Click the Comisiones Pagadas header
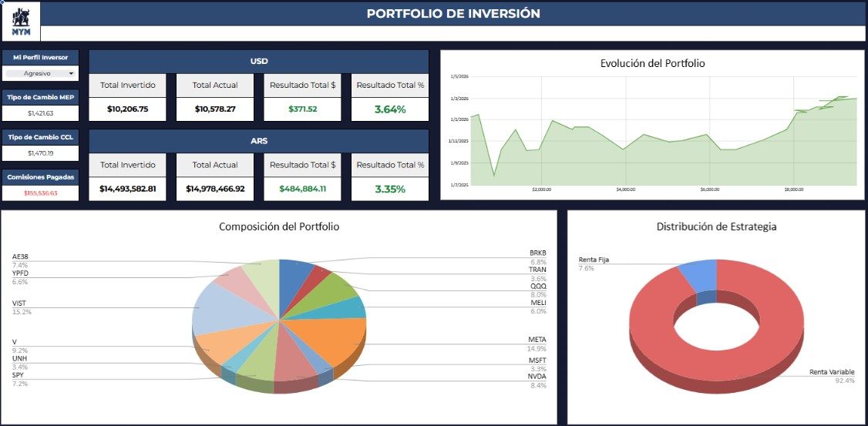 [40, 177]
